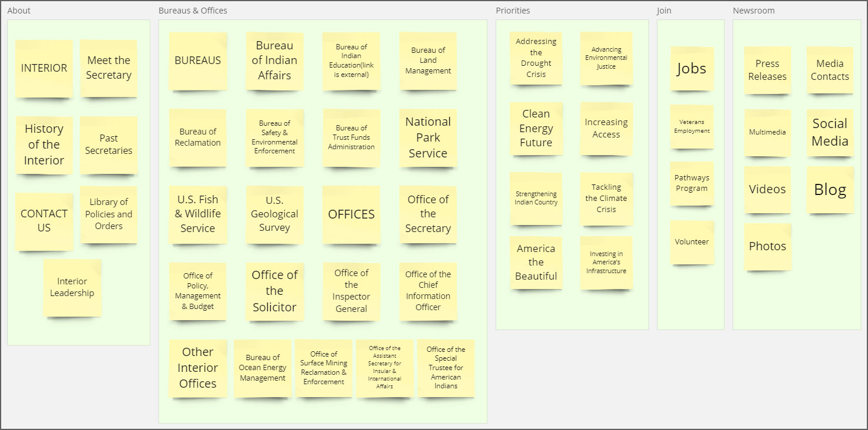Click the Bureau of Reclamation note
The width and height of the screenshot is (868, 430).
[x=198, y=137]
